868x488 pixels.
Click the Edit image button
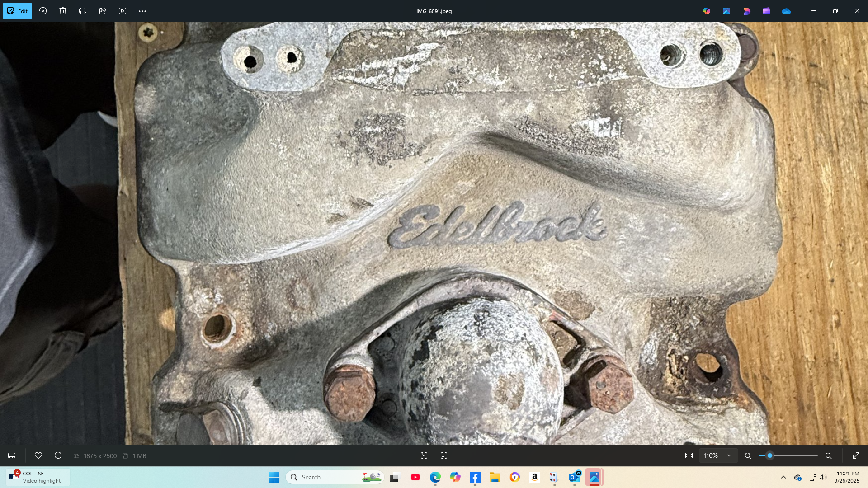coord(18,11)
